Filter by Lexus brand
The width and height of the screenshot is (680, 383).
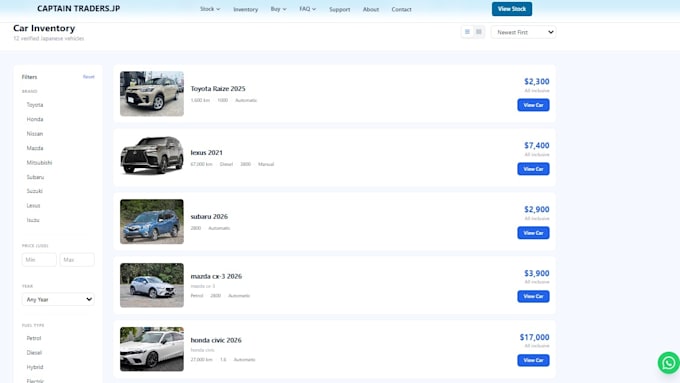tap(33, 205)
